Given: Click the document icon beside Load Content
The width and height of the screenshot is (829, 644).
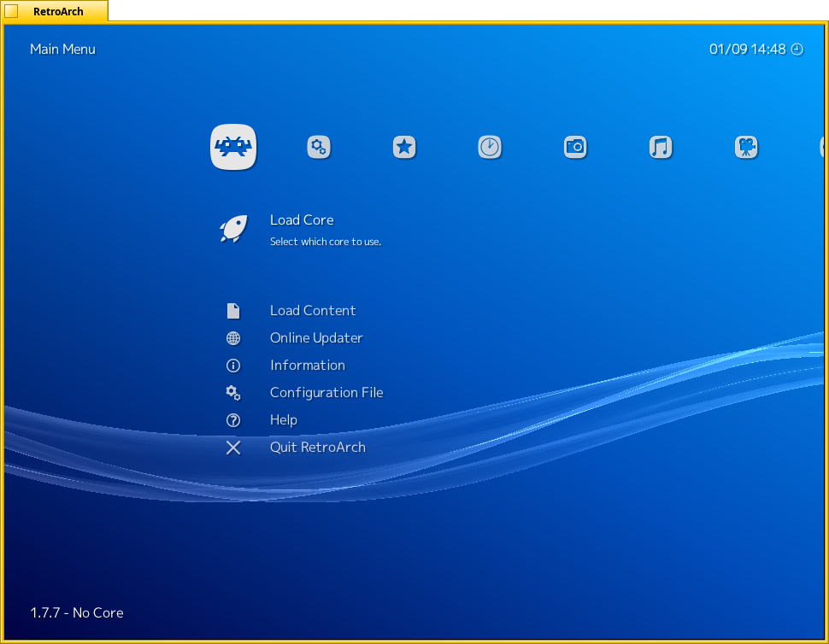Looking at the screenshot, I should (233, 311).
